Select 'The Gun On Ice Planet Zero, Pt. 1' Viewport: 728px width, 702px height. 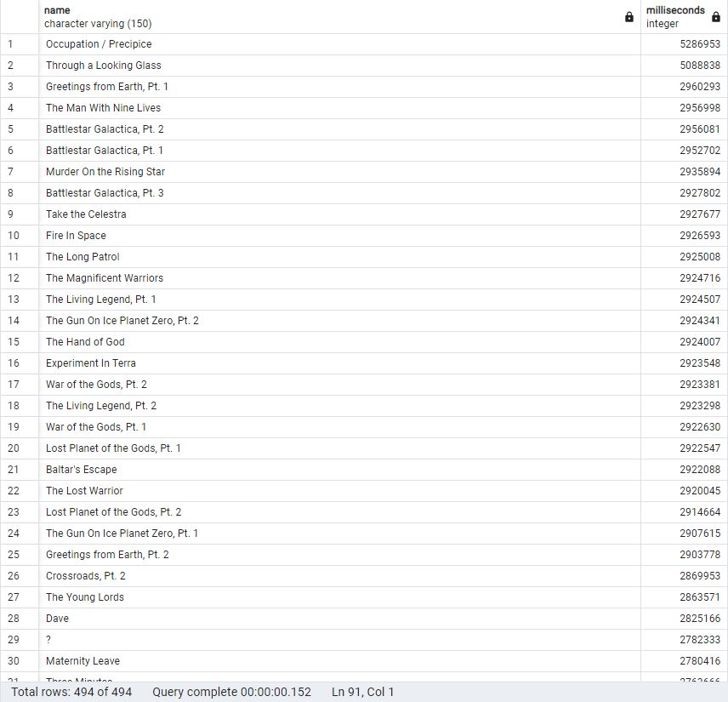(x=340, y=534)
